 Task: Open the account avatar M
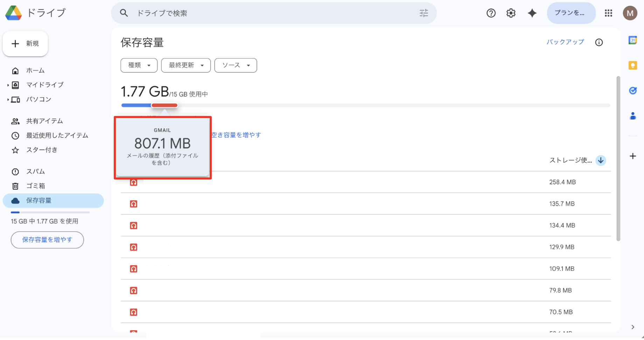click(630, 13)
